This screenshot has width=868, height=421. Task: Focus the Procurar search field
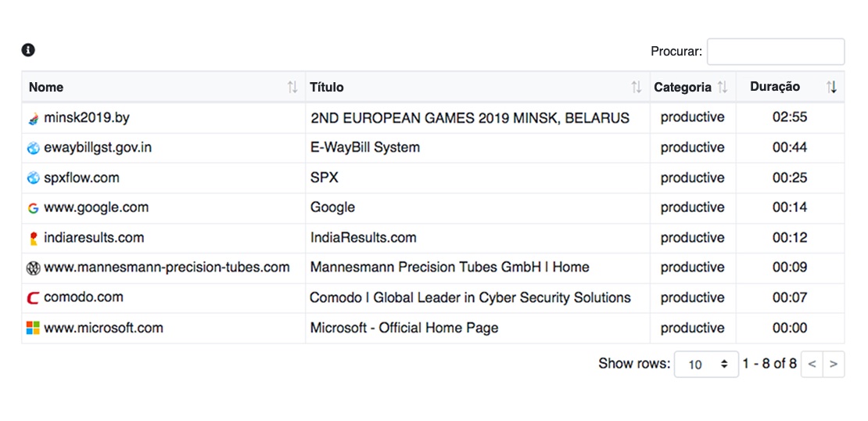[x=776, y=52]
